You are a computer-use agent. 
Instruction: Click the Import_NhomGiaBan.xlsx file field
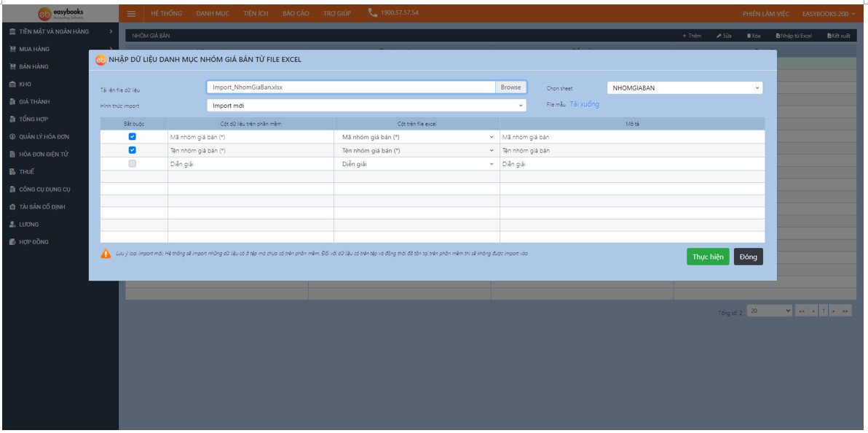351,87
